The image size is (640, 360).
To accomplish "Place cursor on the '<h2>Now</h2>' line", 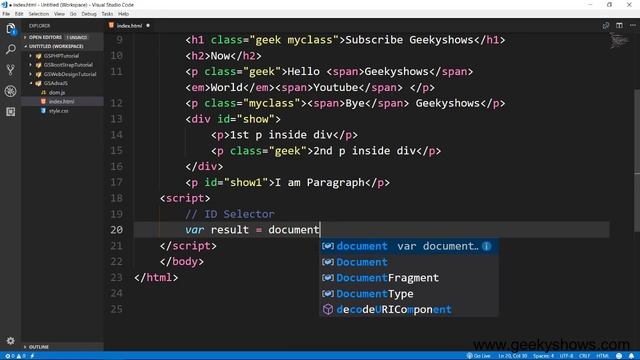I will click(x=223, y=56).
